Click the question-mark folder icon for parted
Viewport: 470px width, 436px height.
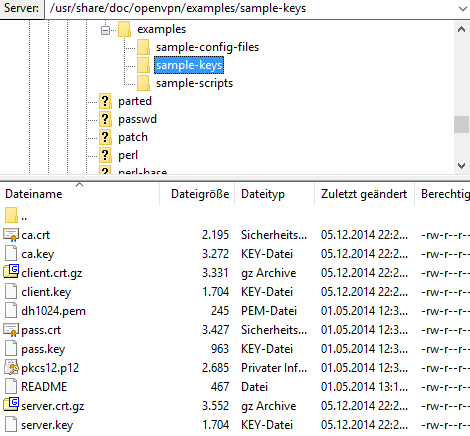click(x=105, y=101)
